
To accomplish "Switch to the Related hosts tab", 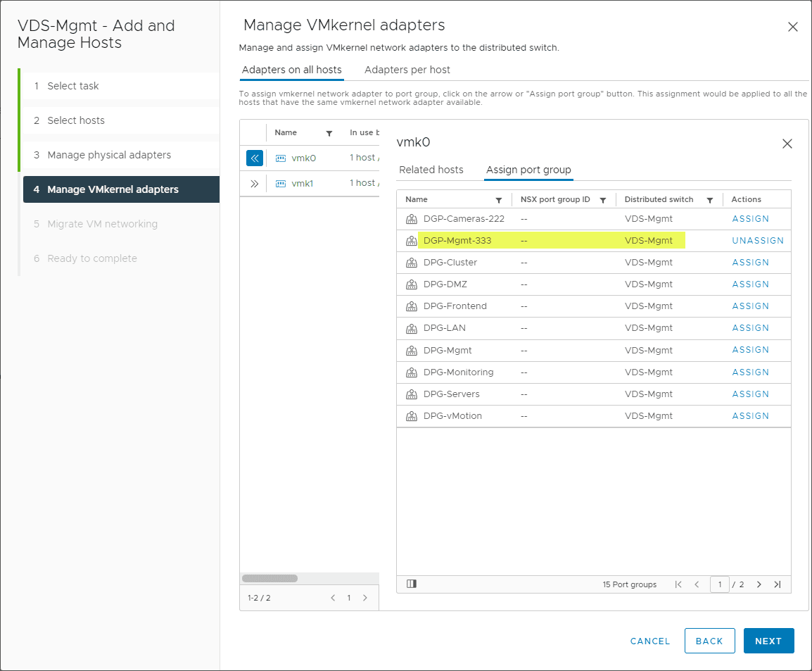I will pyautogui.click(x=431, y=170).
